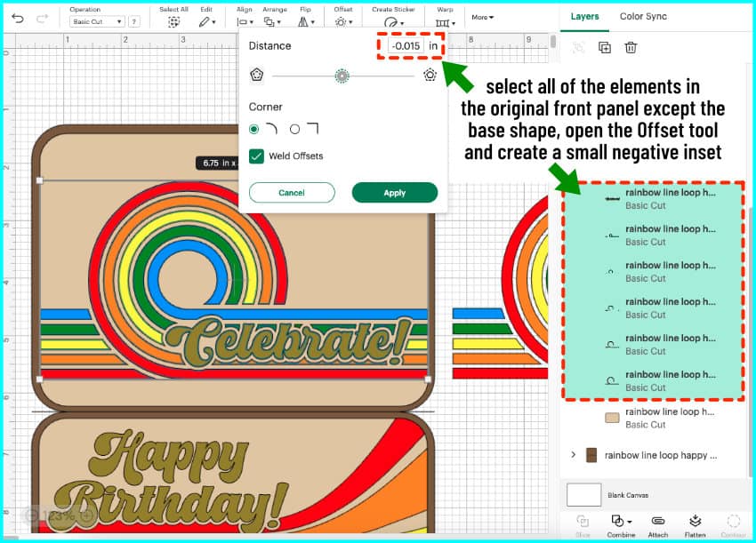Click the Delete trash icon

[x=631, y=47]
